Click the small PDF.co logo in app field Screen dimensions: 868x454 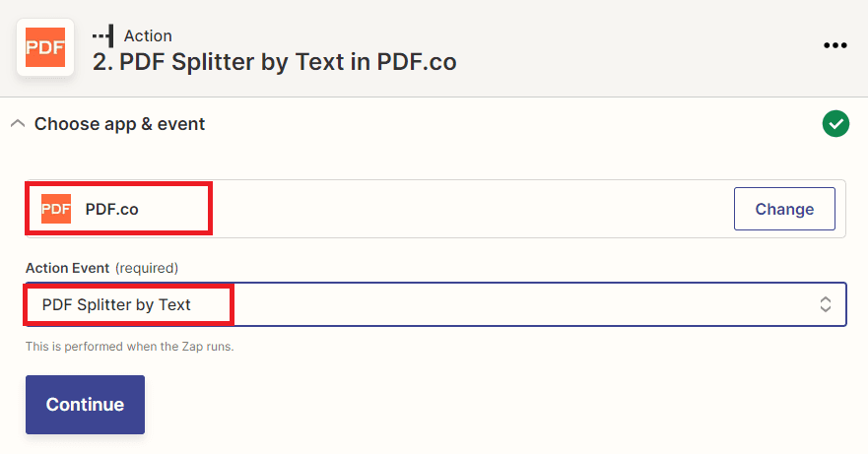[x=56, y=209]
